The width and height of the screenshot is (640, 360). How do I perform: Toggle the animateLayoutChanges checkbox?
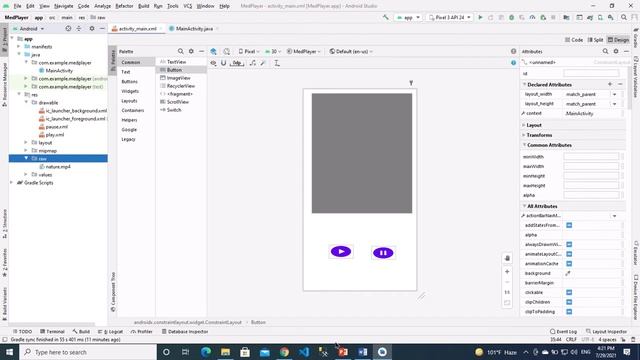point(569,254)
